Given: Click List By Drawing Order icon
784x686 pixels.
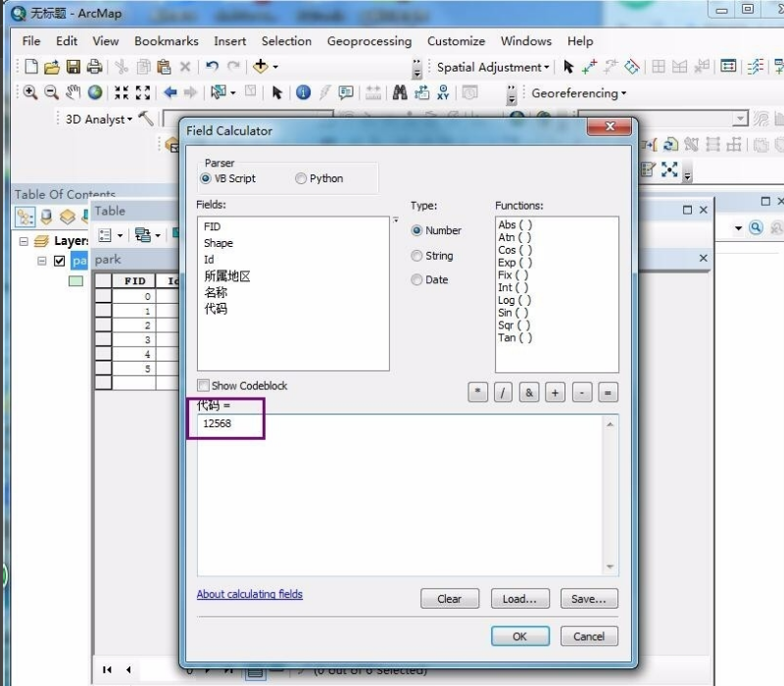Looking at the screenshot, I should (25, 217).
